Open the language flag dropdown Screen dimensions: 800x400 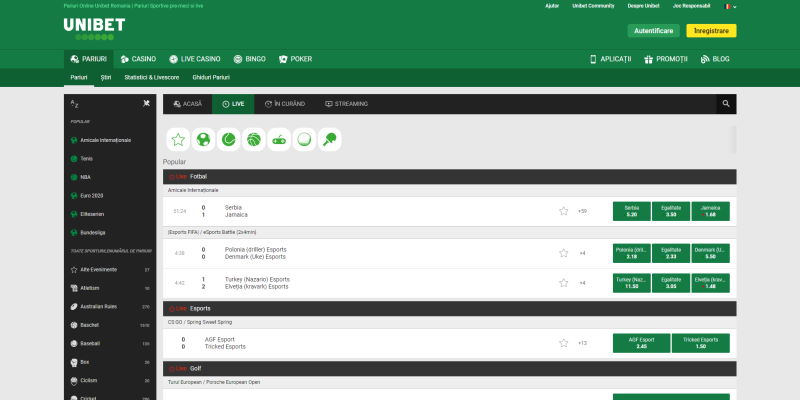(730, 6)
